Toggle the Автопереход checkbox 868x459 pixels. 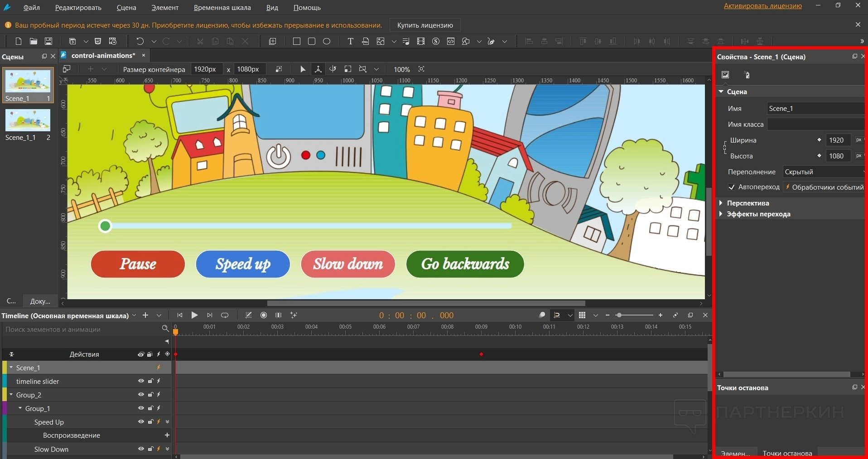click(x=731, y=187)
